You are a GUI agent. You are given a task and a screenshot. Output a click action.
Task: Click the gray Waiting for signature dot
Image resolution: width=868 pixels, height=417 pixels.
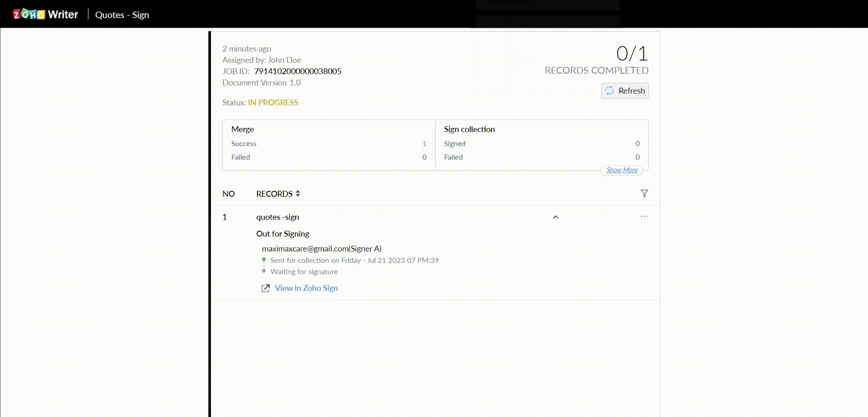[264, 271]
